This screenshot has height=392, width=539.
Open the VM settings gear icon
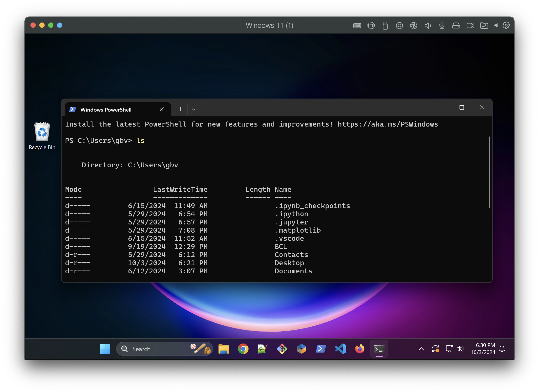pyautogui.click(x=506, y=25)
